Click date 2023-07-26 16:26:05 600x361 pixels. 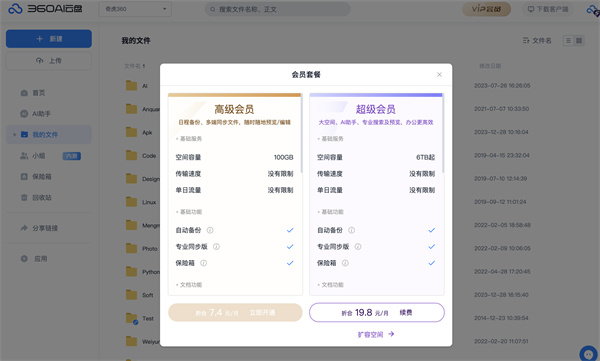click(502, 85)
